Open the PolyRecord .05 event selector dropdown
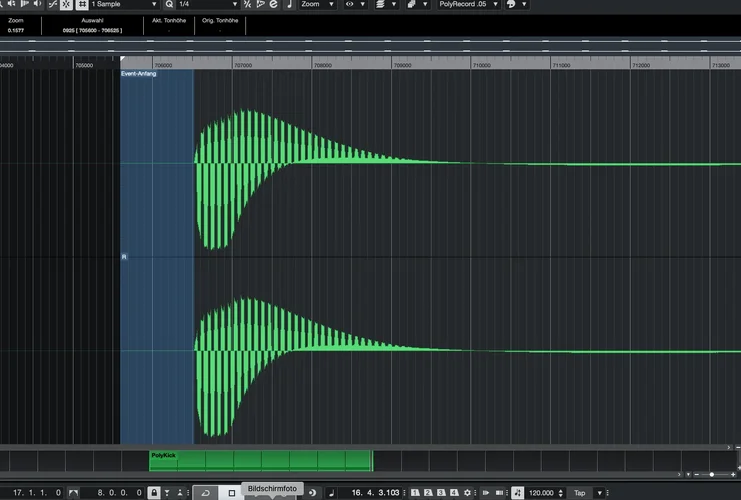Image resolution: width=741 pixels, height=500 pixels. (x=468, y=4)
